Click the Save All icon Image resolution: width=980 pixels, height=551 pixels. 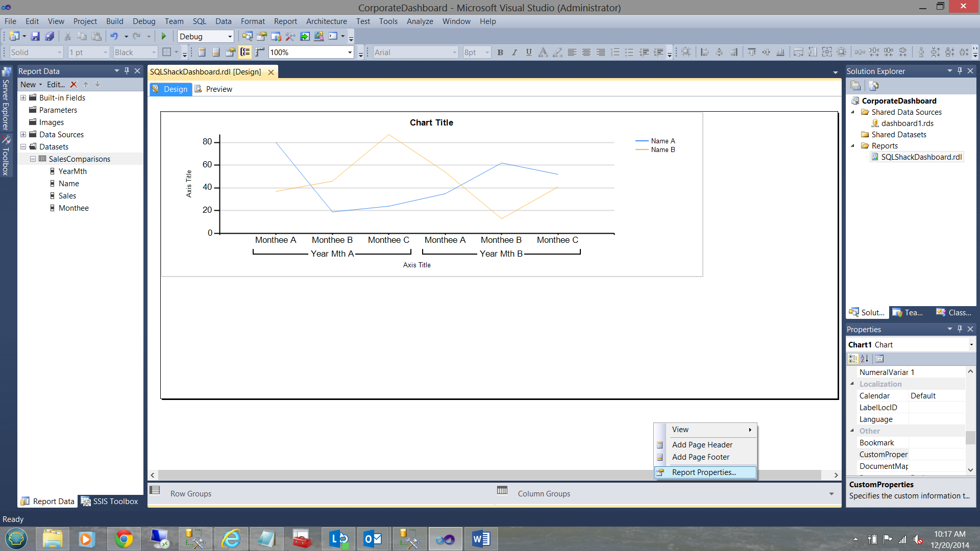tap(50, 36)
